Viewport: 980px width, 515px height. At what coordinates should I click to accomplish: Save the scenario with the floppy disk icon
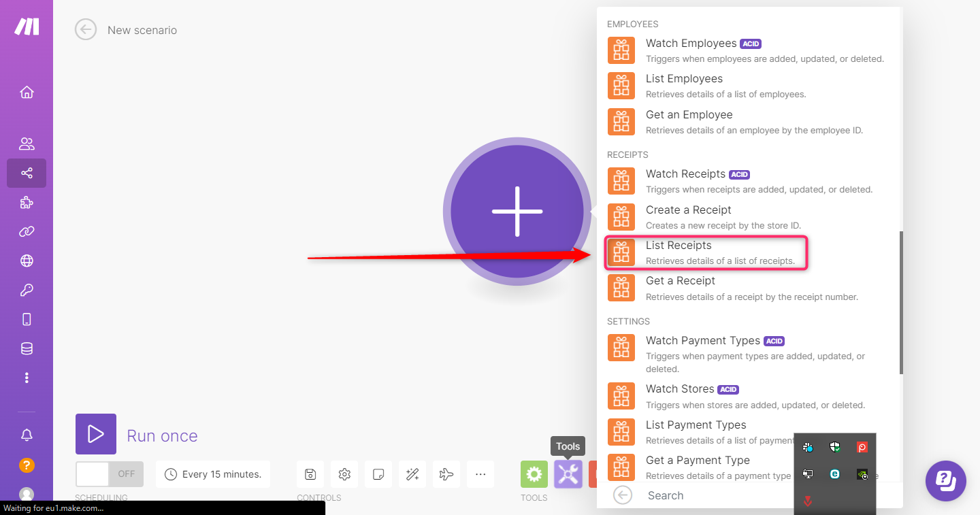pyautogui.click(x=310, y=474)
